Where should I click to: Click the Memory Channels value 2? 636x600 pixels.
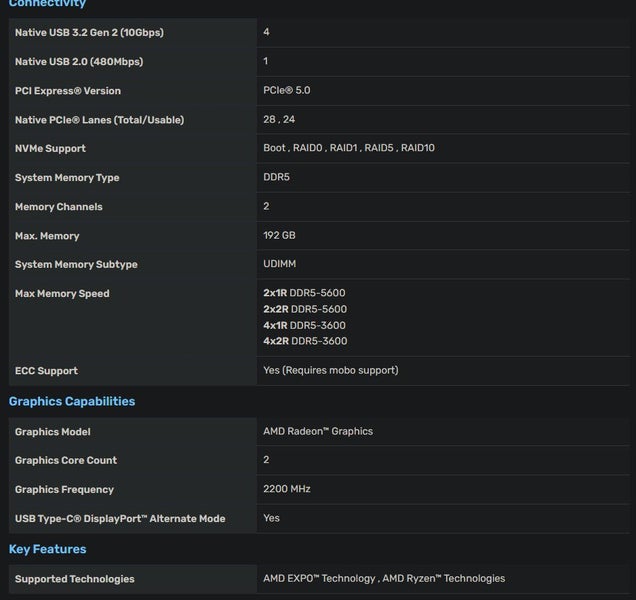[x=266, y=206]
